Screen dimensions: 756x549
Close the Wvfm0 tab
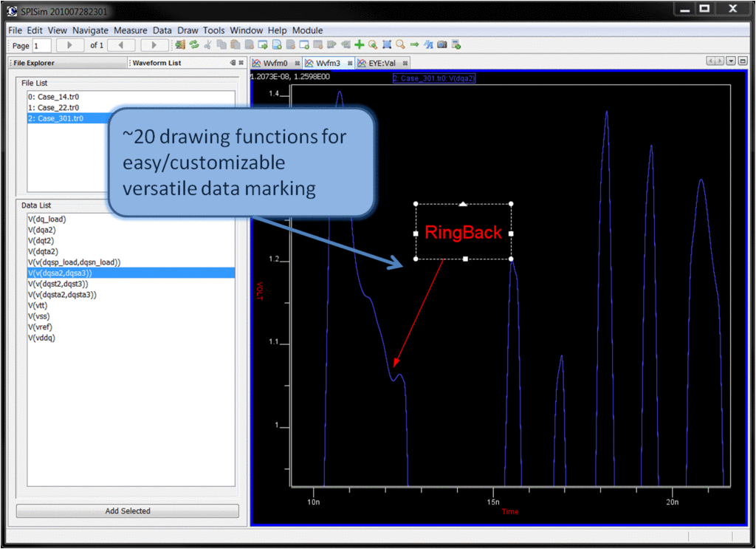[298, 64]
